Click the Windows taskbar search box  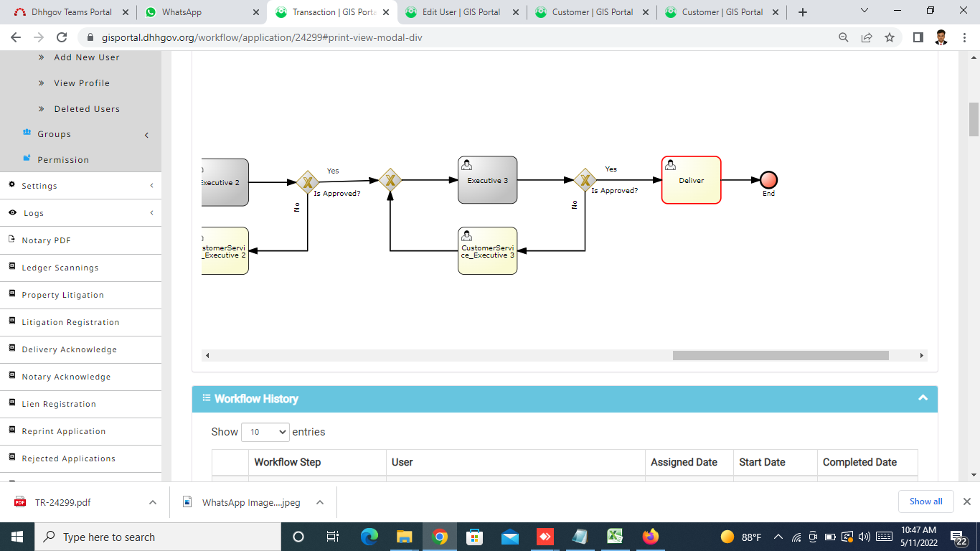coord(157,537)
